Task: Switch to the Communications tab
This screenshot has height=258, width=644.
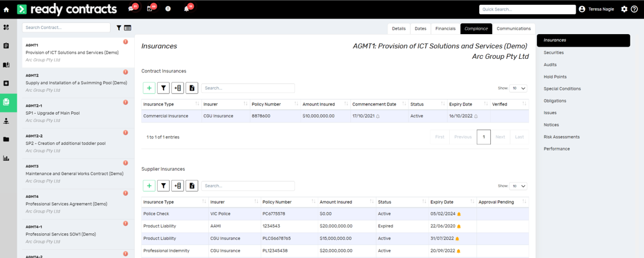Action: pyautogui.click(x=513, y=29)
